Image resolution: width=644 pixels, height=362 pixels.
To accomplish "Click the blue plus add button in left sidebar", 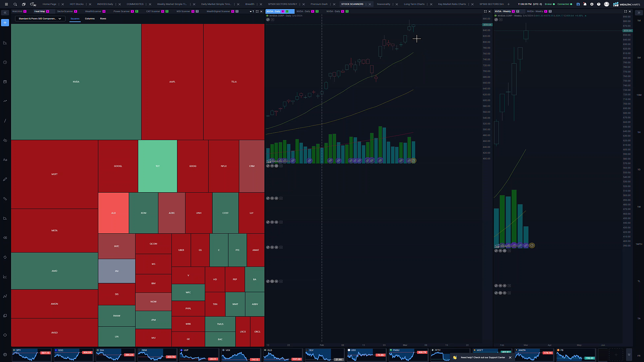I will (5, 23).
